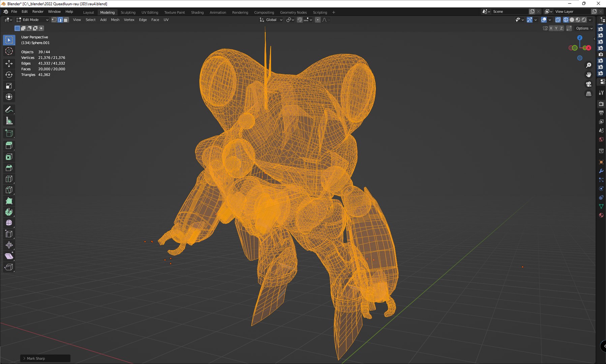606x364 pixels.
Task: Select the Add Cube tool
Action: click(9, 133)
